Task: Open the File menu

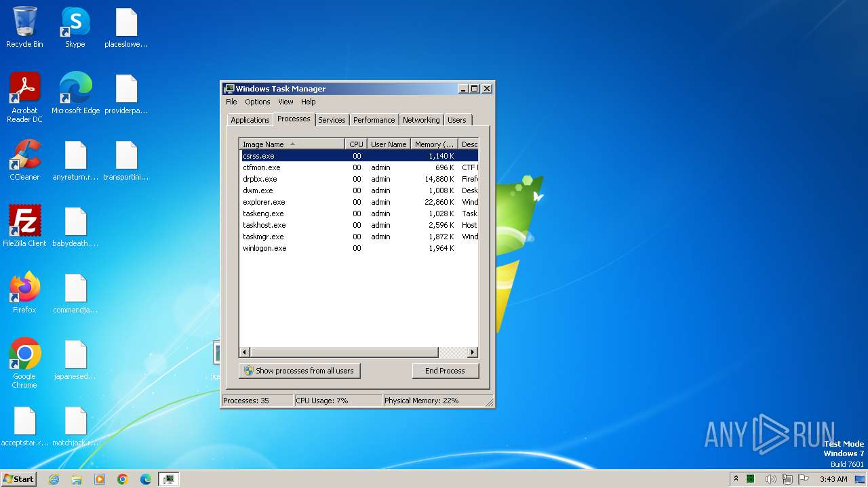Action: coord(231,102)
